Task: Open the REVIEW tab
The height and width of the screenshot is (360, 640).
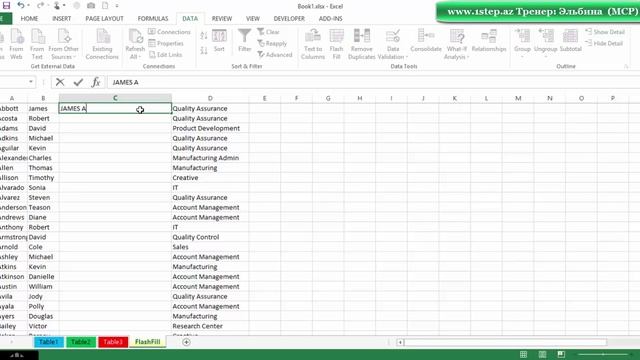Action: pos(222,19)
